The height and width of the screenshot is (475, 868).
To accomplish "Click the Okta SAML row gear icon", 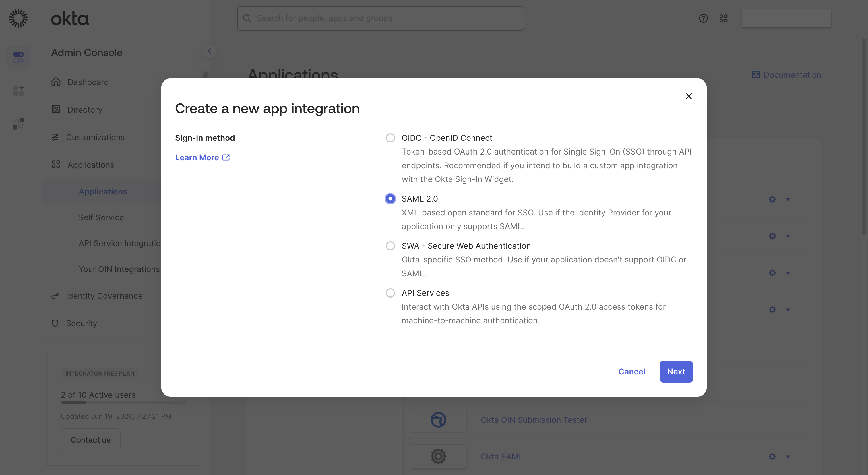I will [x=772, y=457].
